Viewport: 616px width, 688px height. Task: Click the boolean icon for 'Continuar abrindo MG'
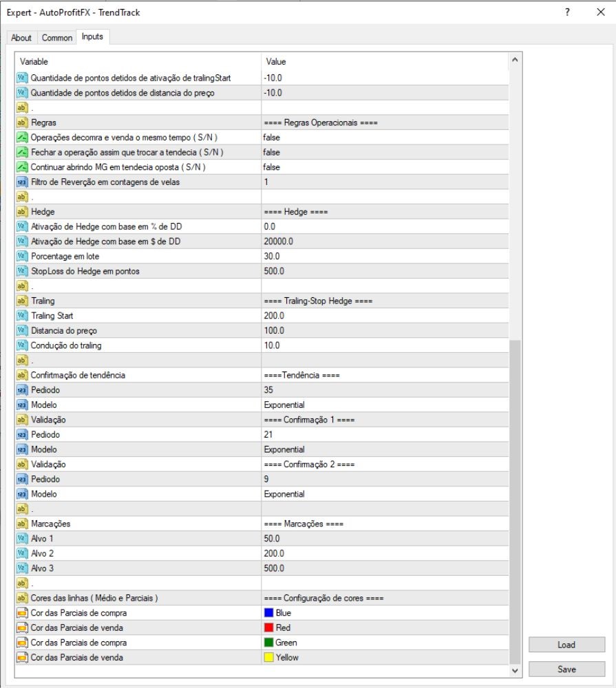tap(22, 167)
